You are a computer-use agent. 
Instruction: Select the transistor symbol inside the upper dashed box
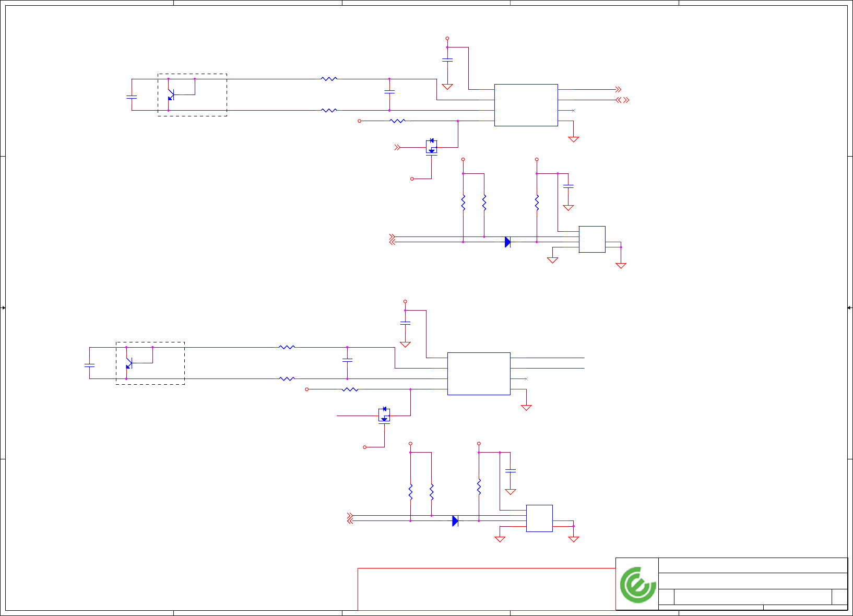tap(171, 95)
